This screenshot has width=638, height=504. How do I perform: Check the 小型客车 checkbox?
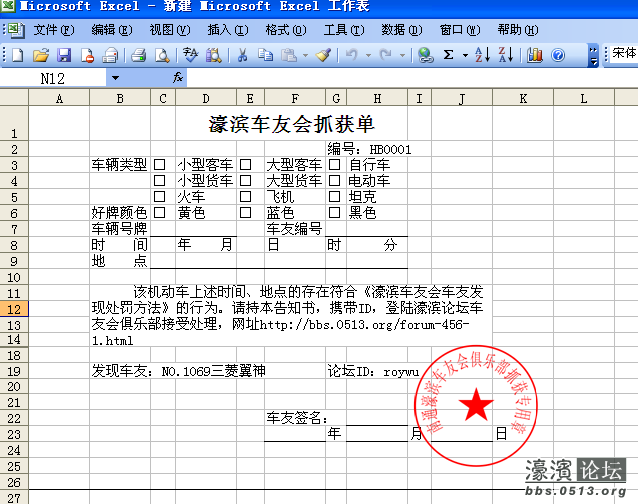(160, 165)
